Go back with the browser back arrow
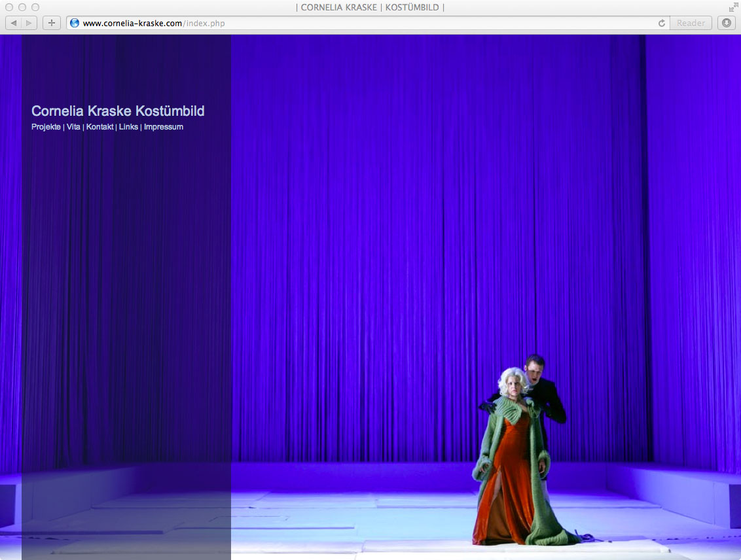741x560 pixels. 13,23
